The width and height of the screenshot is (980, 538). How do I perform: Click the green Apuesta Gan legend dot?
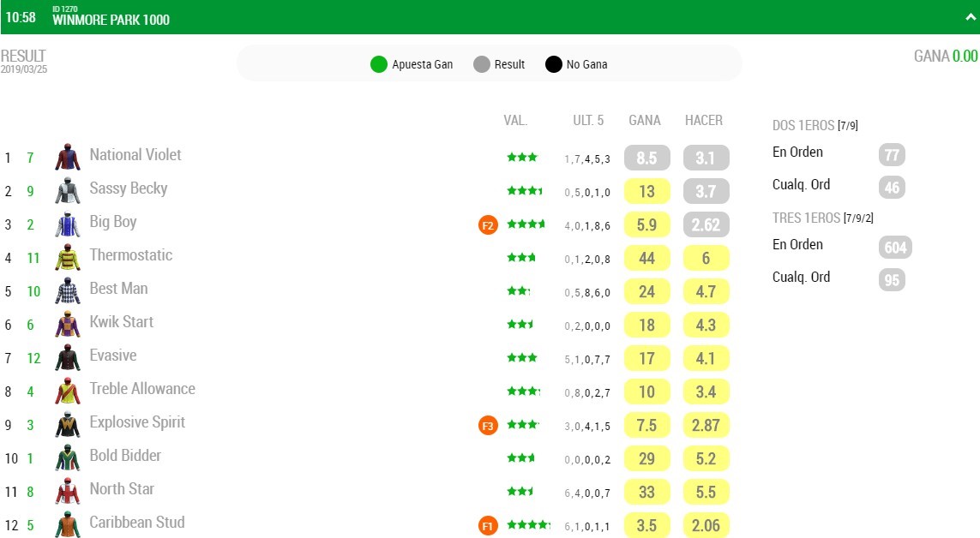379,64
